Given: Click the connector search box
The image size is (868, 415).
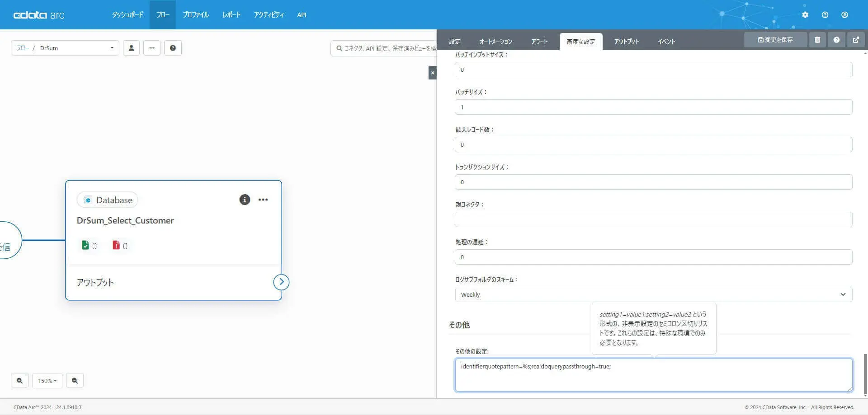Looking at the screenshot, I should (x=384, y=48).
